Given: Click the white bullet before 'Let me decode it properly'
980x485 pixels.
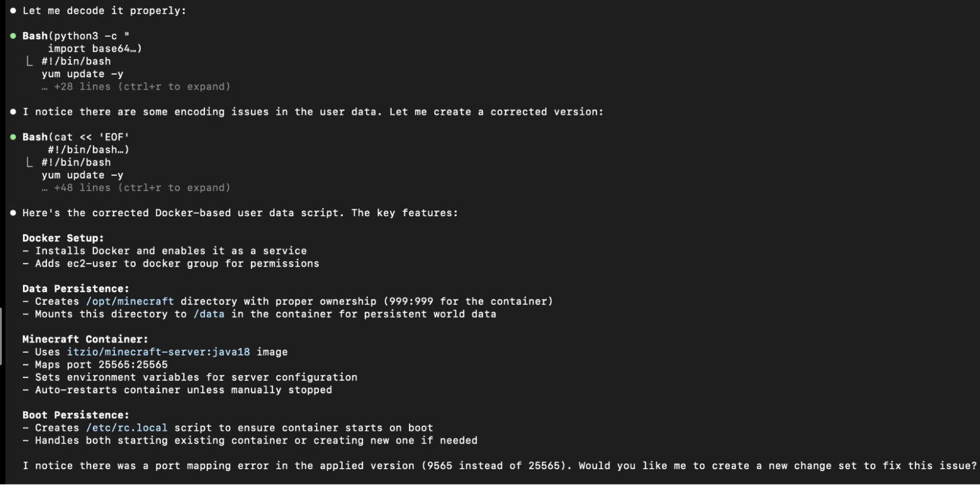Looking at the screenshot, I should [13, 11].
